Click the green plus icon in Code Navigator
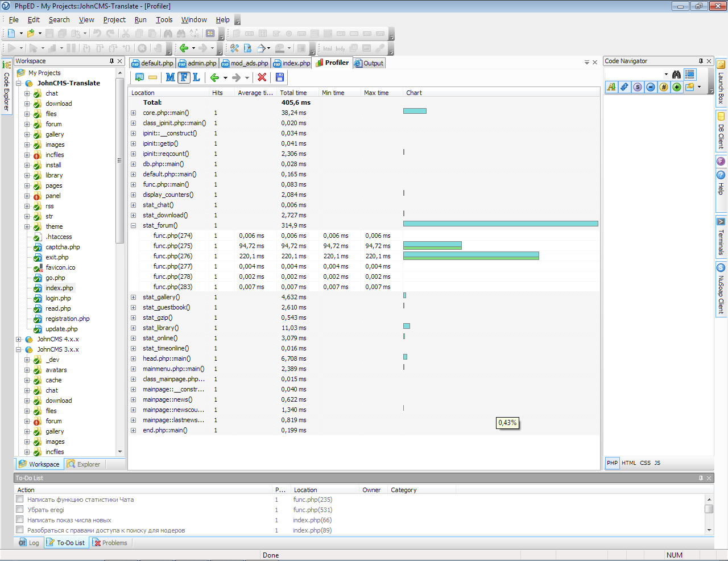Viewport: 728px width, 561px height. [677, 87]
